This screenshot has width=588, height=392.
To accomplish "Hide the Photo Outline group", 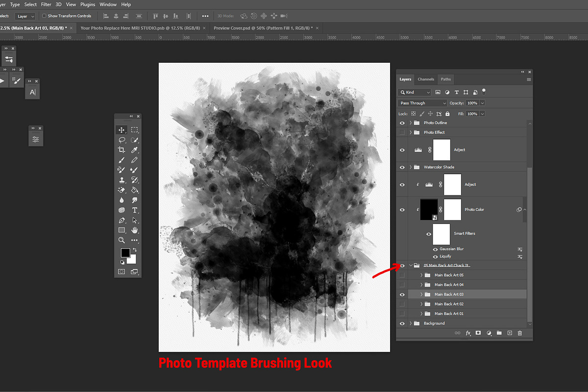I will [402, 123].
